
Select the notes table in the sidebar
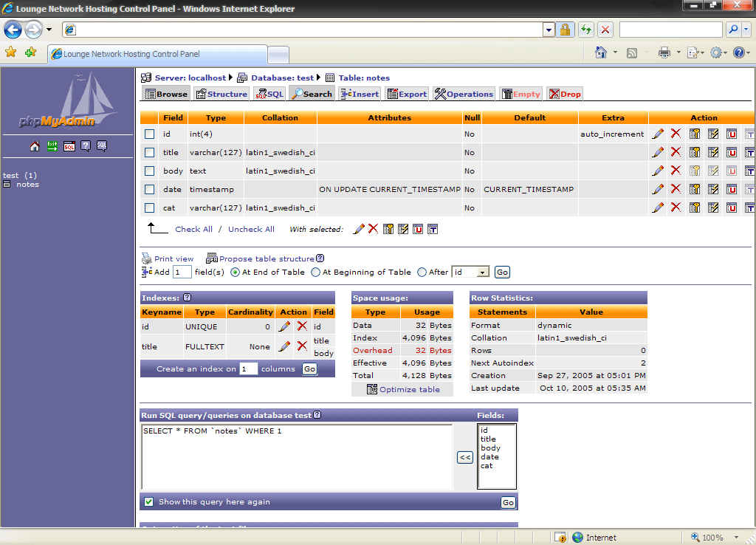27,184
